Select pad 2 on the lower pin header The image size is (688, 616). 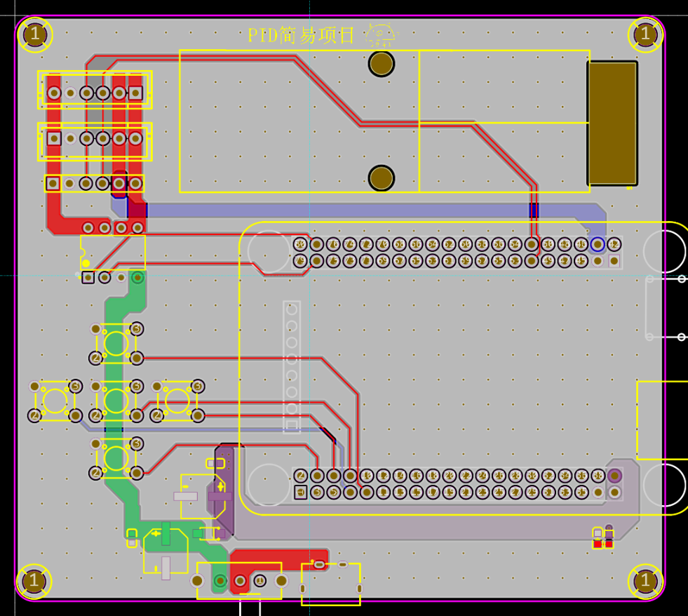[300, 476]
